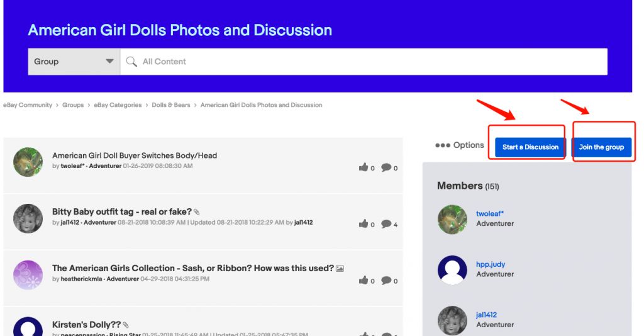Click the attachment paperclip on Kirsten's Dolly post

pos(126,325)
